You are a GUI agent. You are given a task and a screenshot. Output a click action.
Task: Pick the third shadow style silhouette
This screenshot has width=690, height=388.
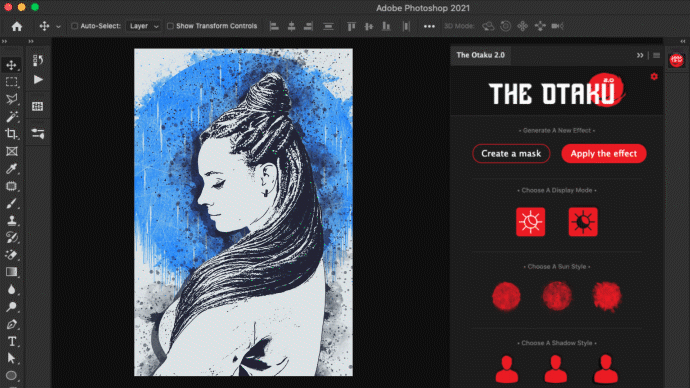pos(606,369)
